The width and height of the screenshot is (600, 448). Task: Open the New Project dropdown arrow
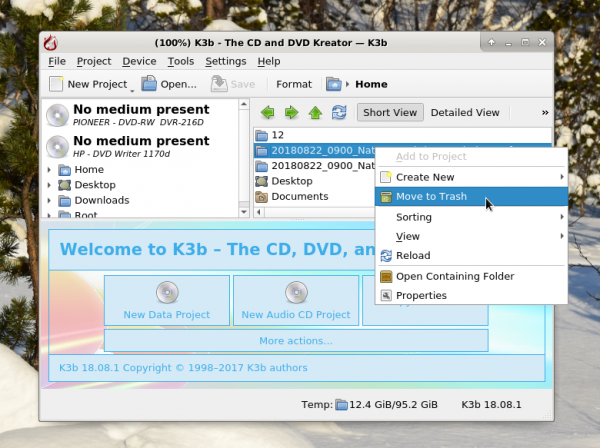[132, 91]
